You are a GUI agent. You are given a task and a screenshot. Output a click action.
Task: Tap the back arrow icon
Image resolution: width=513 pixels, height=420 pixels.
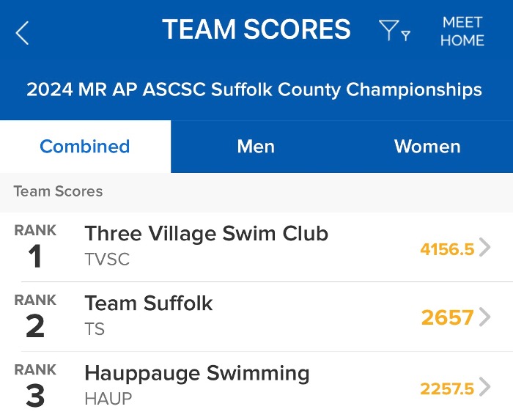click(23, 32)
